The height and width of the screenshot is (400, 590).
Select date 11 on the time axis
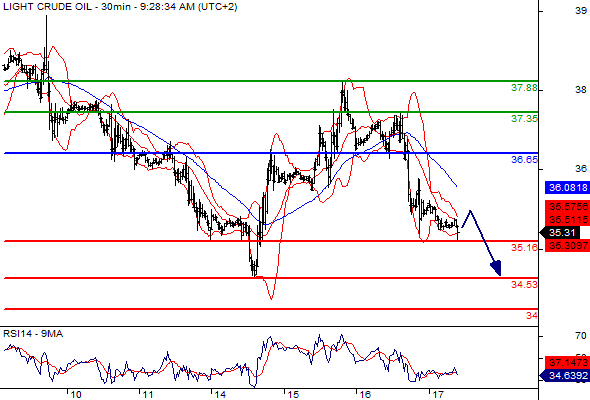point(148,395)
